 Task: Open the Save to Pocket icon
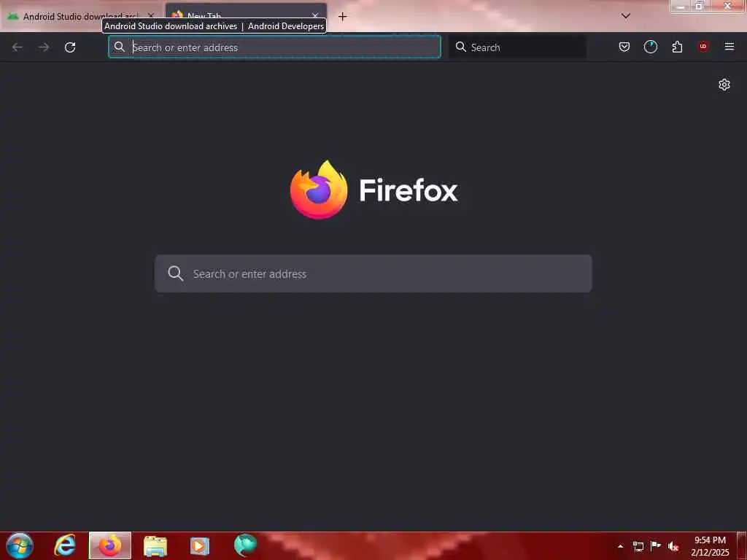point(624,47)
